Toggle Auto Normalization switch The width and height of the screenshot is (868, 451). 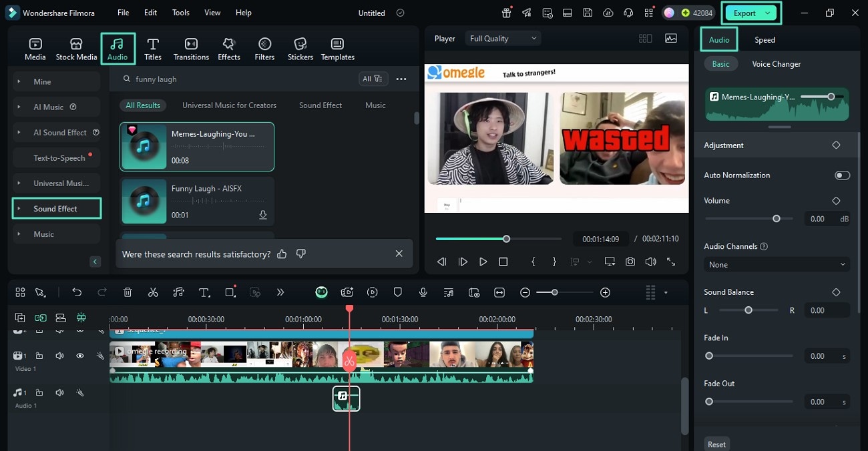(842, 175)
